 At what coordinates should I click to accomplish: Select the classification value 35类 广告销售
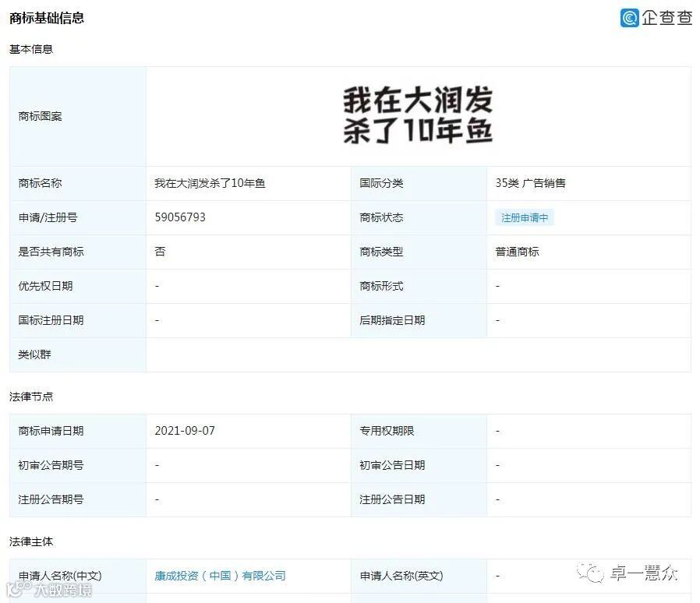[x=530, y=183]
